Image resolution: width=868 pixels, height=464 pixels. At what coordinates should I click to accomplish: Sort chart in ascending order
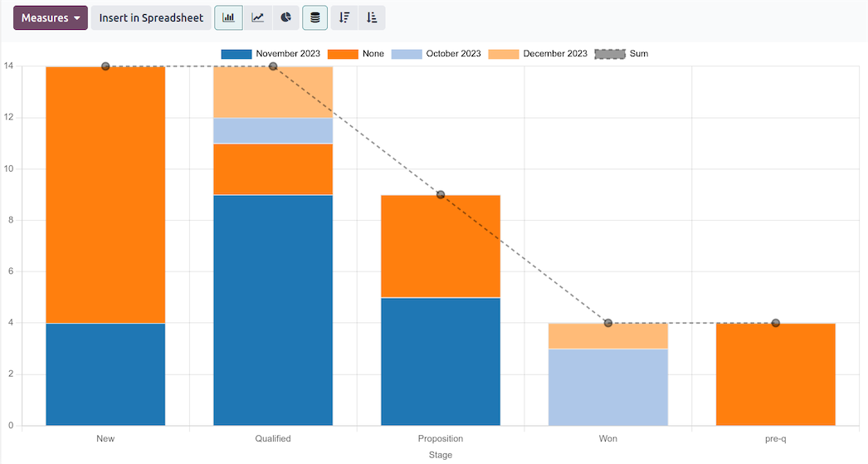[372, 17]
